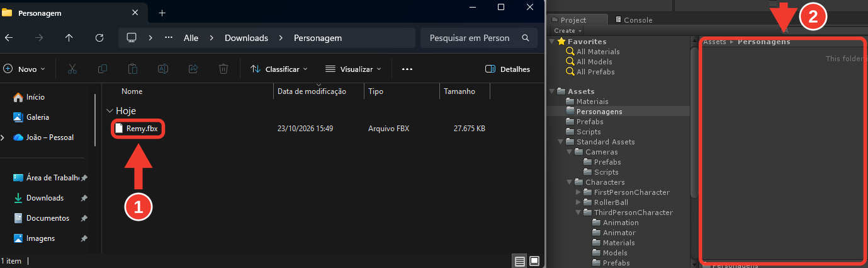Switch to details list view icon

(519, 261)
